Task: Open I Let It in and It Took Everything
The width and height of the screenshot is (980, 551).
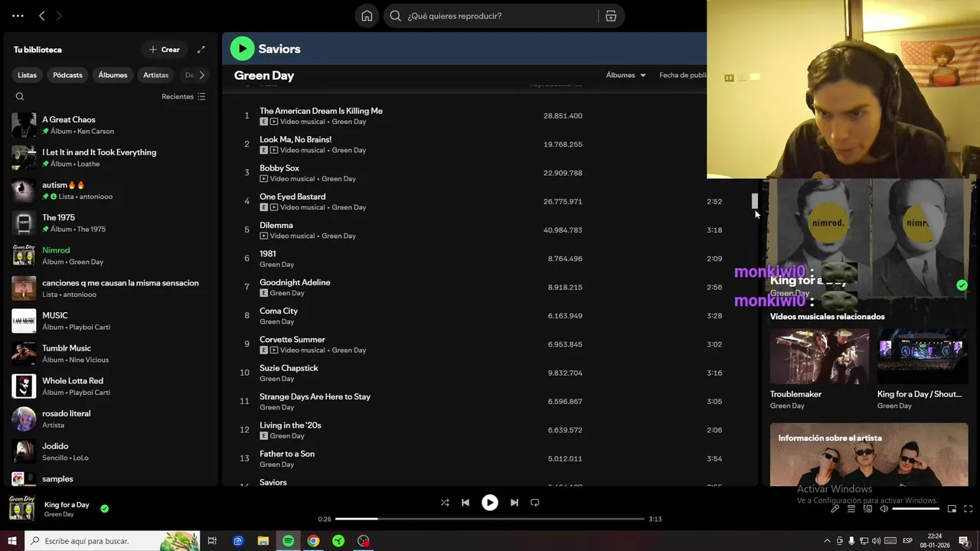Action: pyautogui.click(x=109, y=158)
